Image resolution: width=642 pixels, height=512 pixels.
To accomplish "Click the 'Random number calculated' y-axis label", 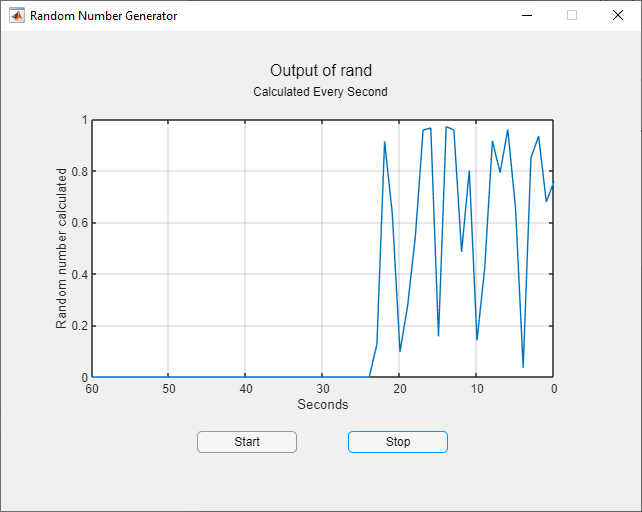I will click(x=61, y=248).
